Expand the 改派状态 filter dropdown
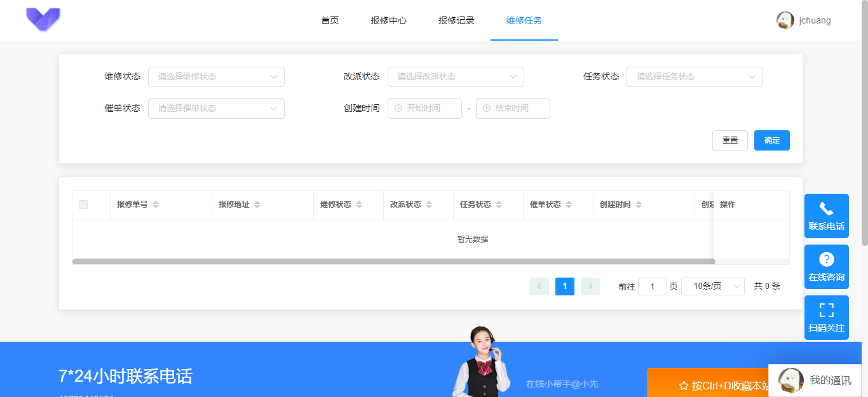868x397 pixels. tap(456, 77)
